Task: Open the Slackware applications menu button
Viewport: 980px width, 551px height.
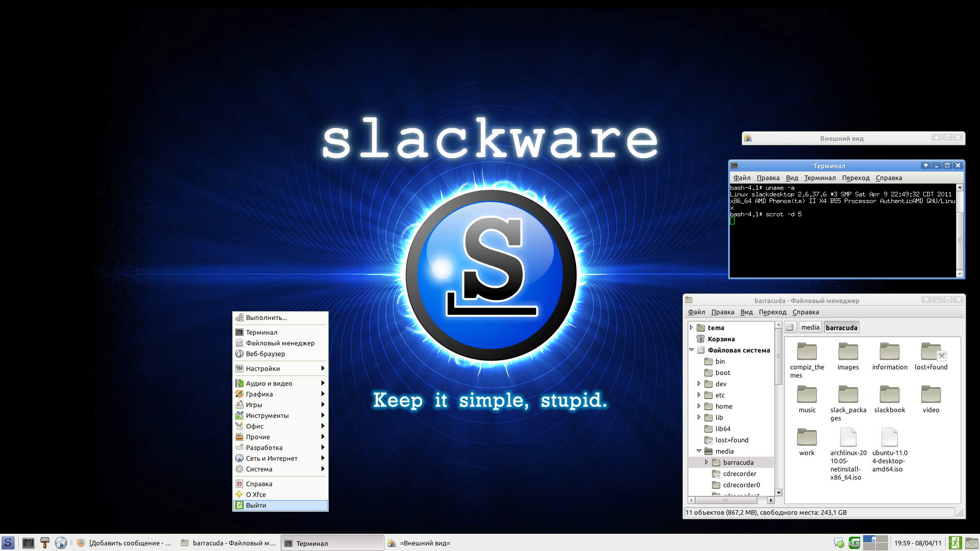Action: tap(8, 543)
